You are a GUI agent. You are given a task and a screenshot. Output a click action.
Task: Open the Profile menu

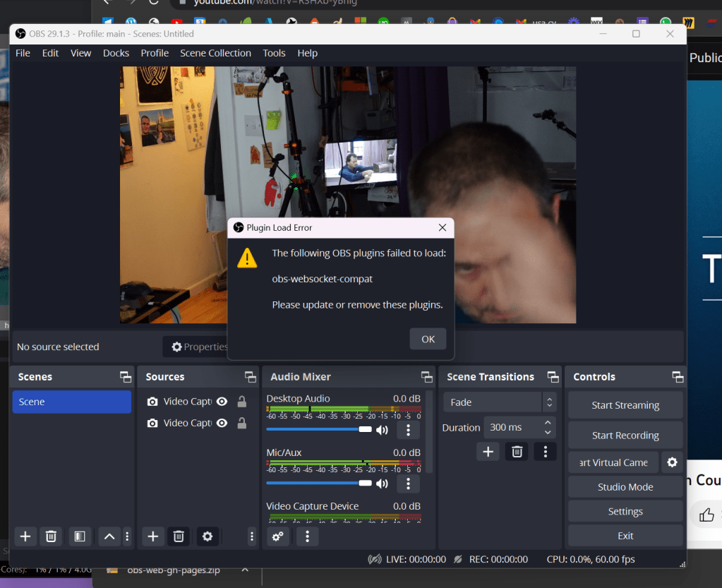point(155,53)
